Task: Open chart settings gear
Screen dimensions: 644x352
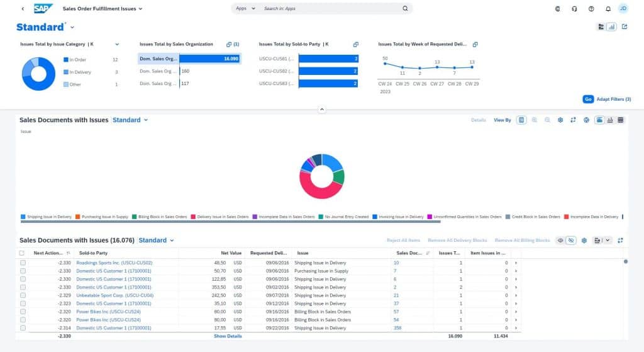Action: (560, 120)
